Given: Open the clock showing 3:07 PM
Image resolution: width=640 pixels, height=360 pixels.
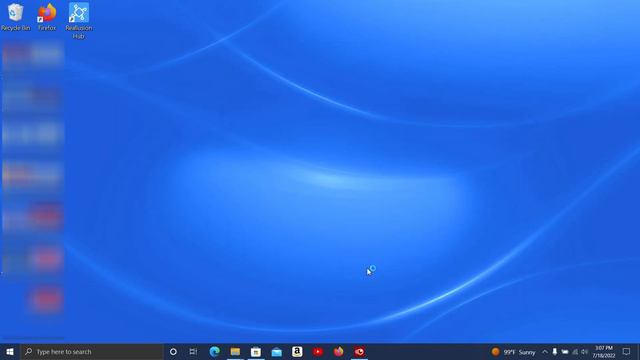Looking at the screenshot, I should 604,351.
